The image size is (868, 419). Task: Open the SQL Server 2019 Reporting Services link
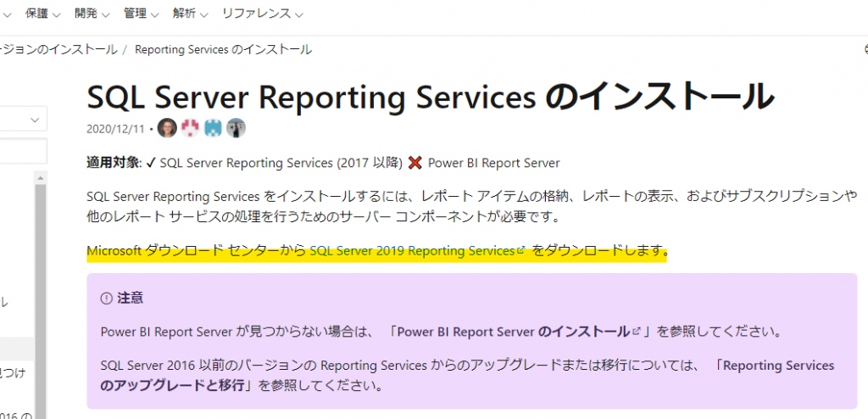[x=412, y=251]
